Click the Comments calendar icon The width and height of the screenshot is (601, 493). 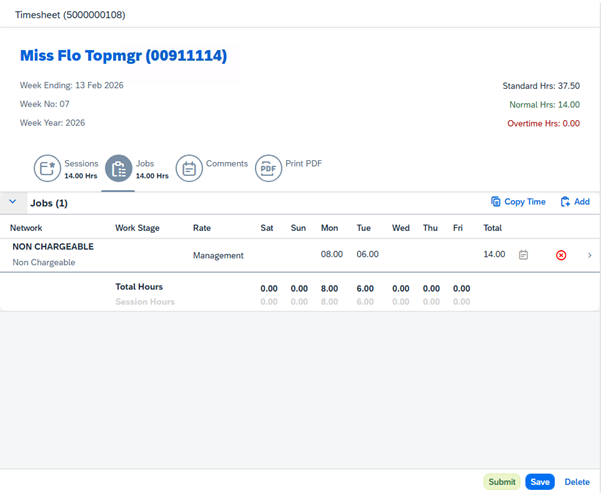pyautogui.click(x=189, y=168)
